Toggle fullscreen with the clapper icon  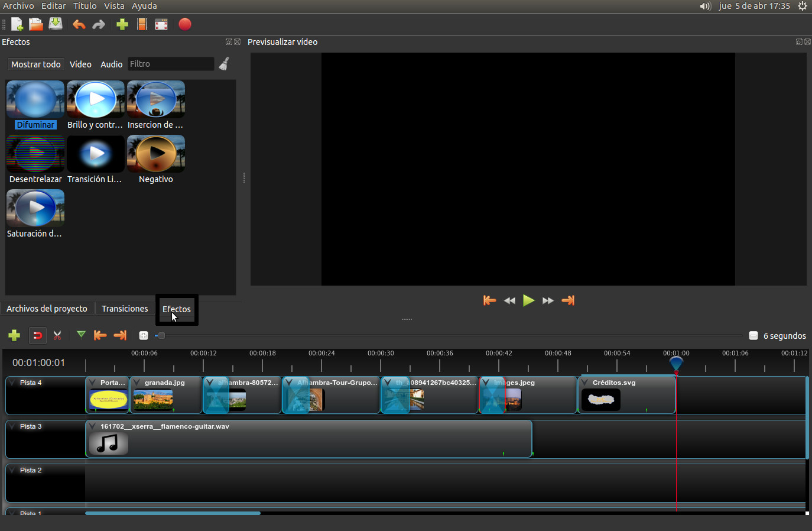161,24
